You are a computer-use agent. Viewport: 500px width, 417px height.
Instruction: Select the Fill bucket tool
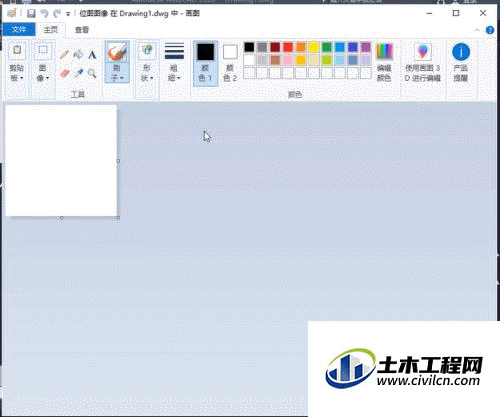[78, 54]
